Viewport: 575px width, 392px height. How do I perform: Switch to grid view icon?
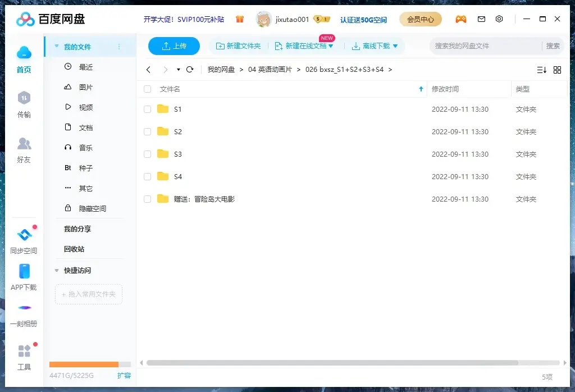[x=557, y=70]
